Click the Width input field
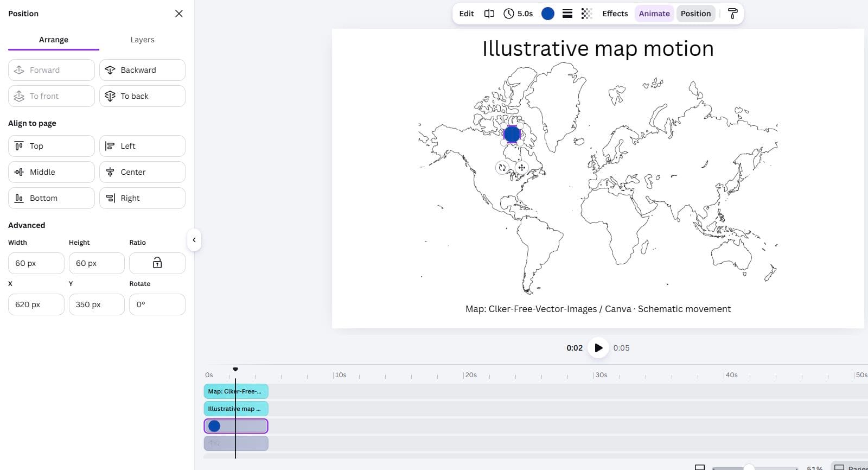This screenshot has height=470, width=868. (36, 263)
